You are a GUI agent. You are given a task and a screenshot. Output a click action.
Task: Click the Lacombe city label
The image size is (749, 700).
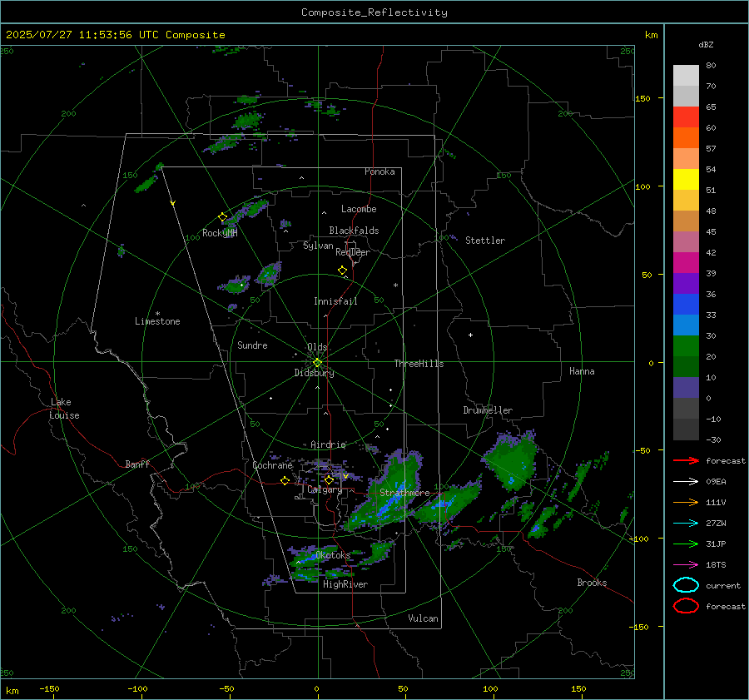[359, 209]
